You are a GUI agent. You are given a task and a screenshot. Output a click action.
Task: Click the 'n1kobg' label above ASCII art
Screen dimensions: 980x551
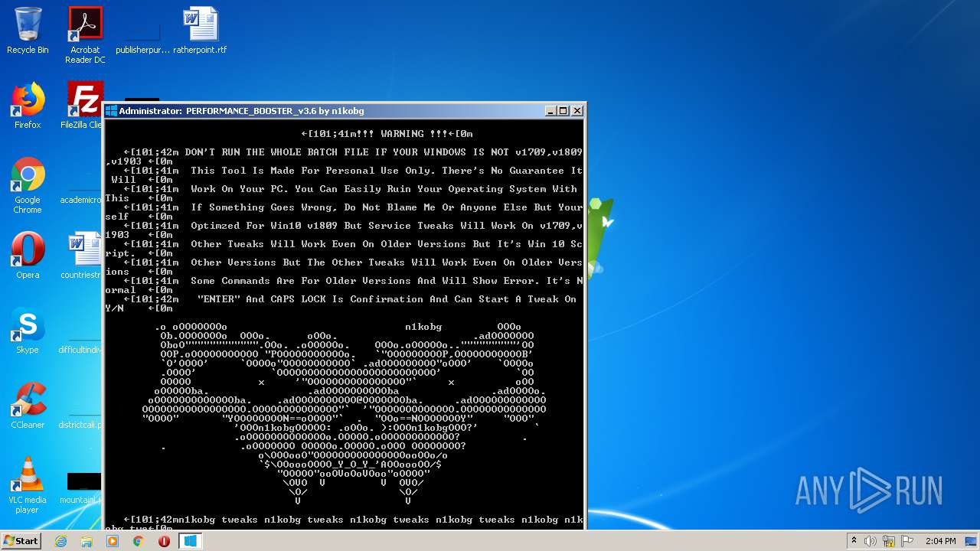(423, 327)
